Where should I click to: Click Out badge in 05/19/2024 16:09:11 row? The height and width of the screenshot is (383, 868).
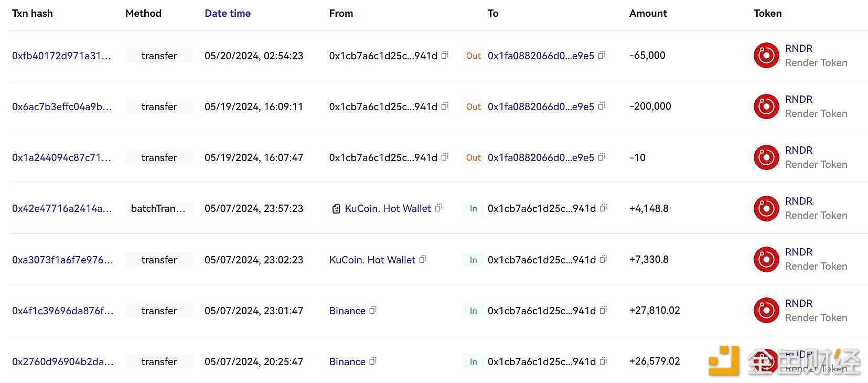(x=473, y=107)
